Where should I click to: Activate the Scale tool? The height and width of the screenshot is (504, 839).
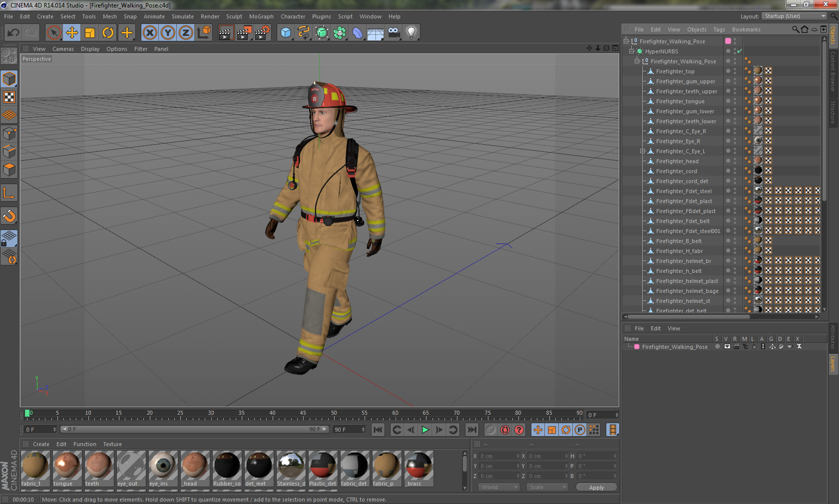click(90, 33)
